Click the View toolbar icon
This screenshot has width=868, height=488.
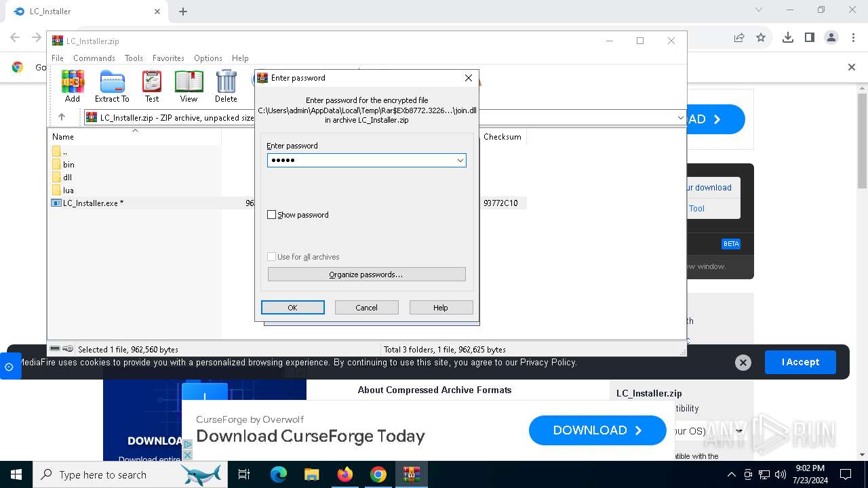(189, 87)
